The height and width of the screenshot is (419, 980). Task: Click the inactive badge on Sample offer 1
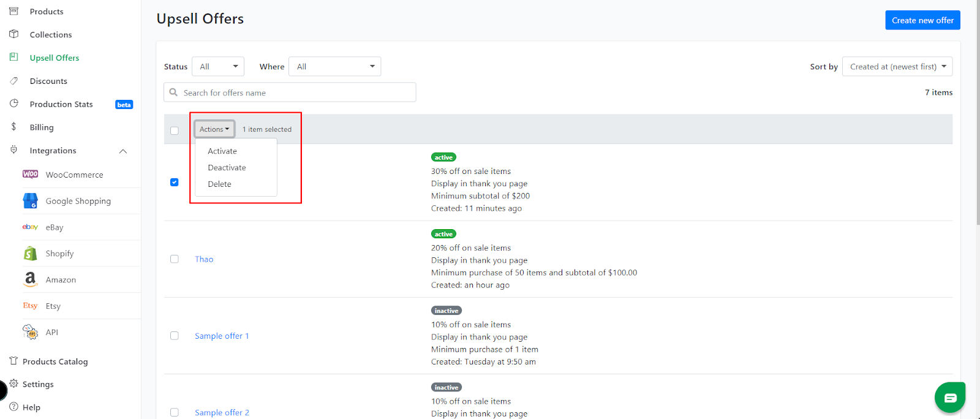(x=447, y=311)
